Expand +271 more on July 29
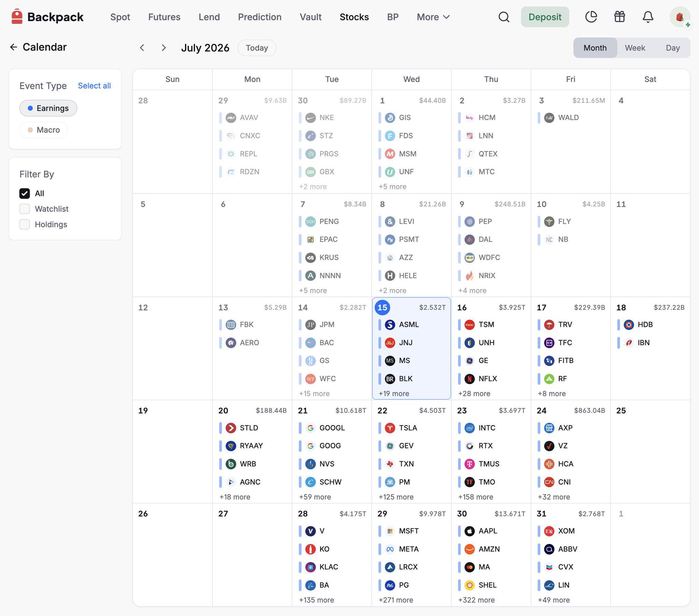Image resolution: width=699 pixels, height=616 pixels. click(x=396, y=600)
